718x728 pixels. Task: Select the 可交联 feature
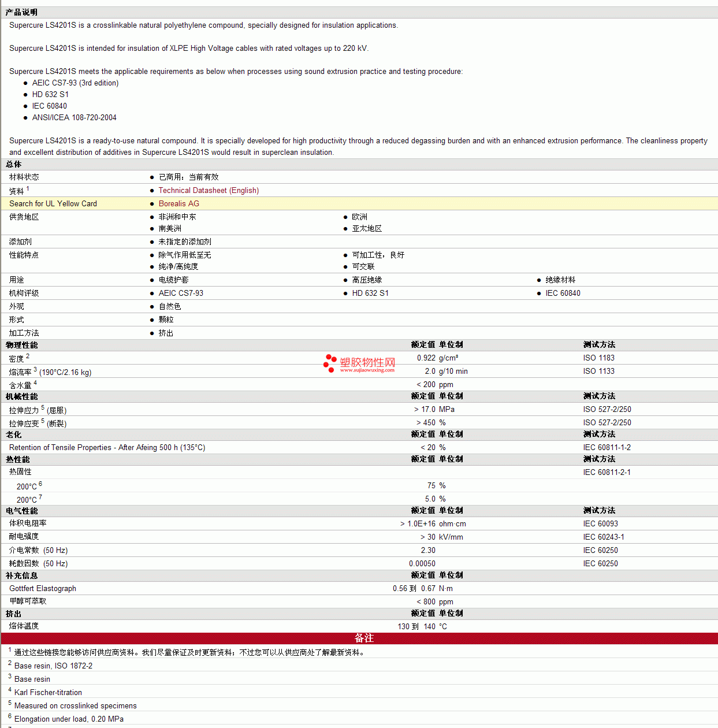[x=363, y=266]
